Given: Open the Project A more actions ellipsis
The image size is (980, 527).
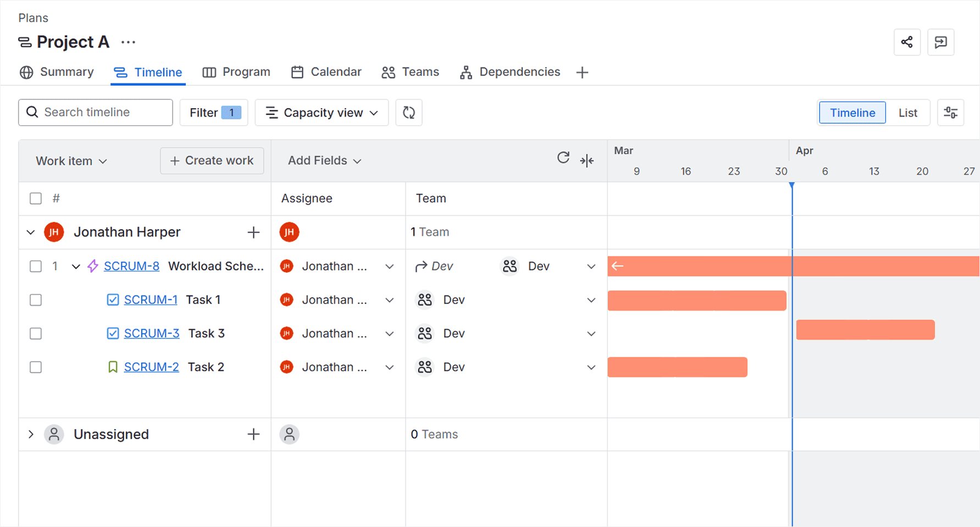Looking at the screenshot, I should pos(128,42).
